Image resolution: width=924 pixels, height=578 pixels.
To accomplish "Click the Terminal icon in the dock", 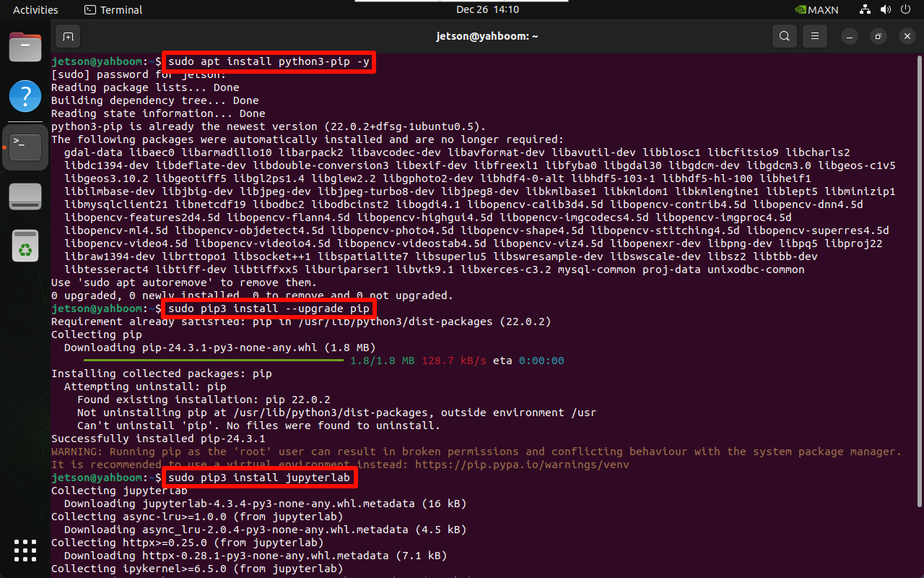I will coord(25,147).
